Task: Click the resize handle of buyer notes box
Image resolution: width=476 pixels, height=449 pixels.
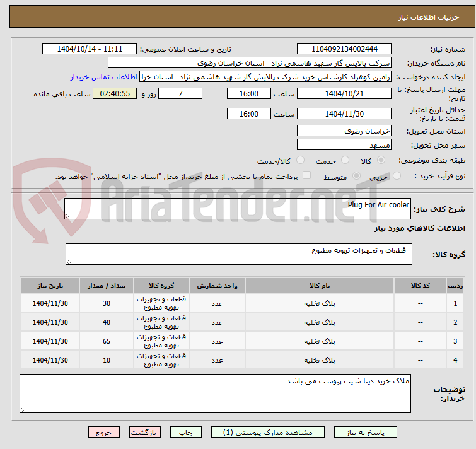Action: pos(23,409)
